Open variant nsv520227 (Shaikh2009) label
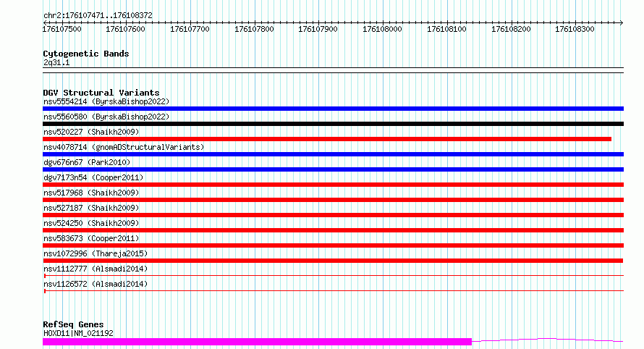Screen dimensions: 644x349 pyautogui.click(x=91, y=132)
